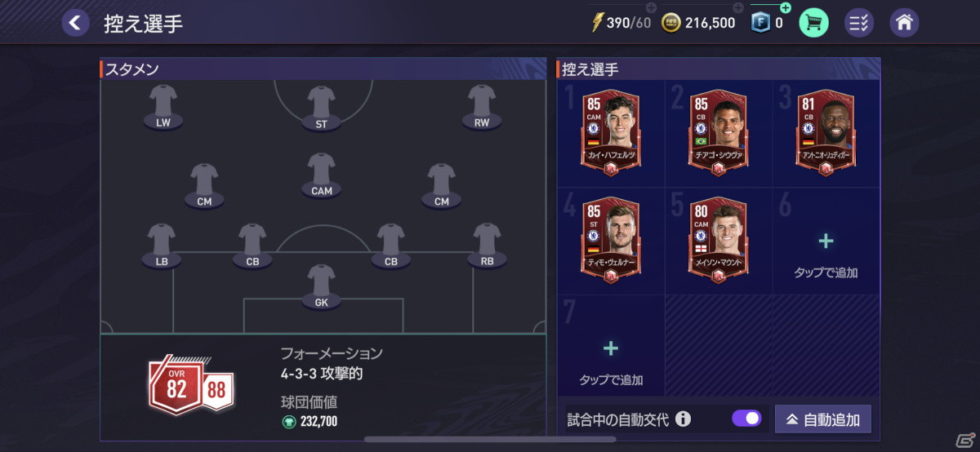Select the Mason Mount player card
The image size is (980, 452).
(718, 240)
